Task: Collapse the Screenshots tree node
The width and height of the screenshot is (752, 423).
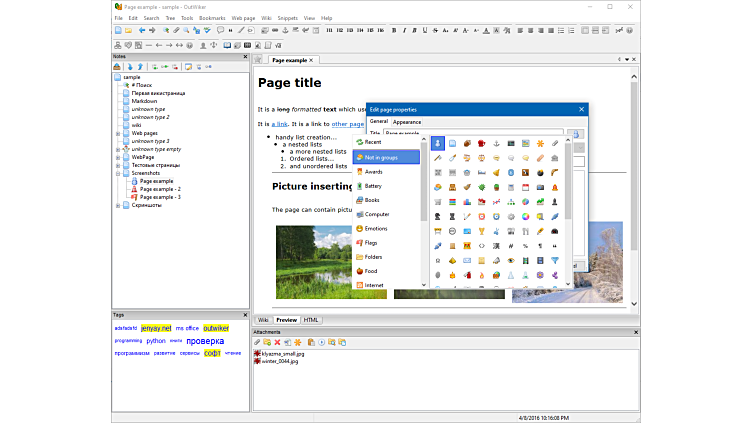Action: [118, 173]
